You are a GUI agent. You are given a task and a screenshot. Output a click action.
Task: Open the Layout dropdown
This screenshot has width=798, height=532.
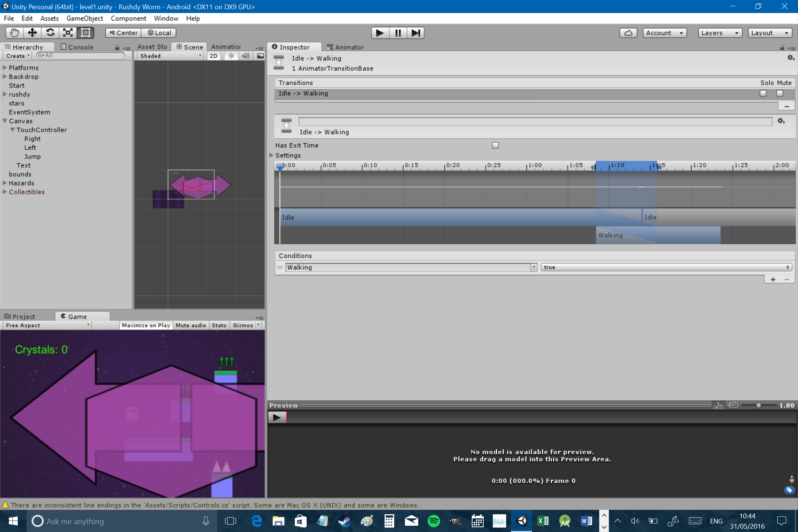click(770, 33)
